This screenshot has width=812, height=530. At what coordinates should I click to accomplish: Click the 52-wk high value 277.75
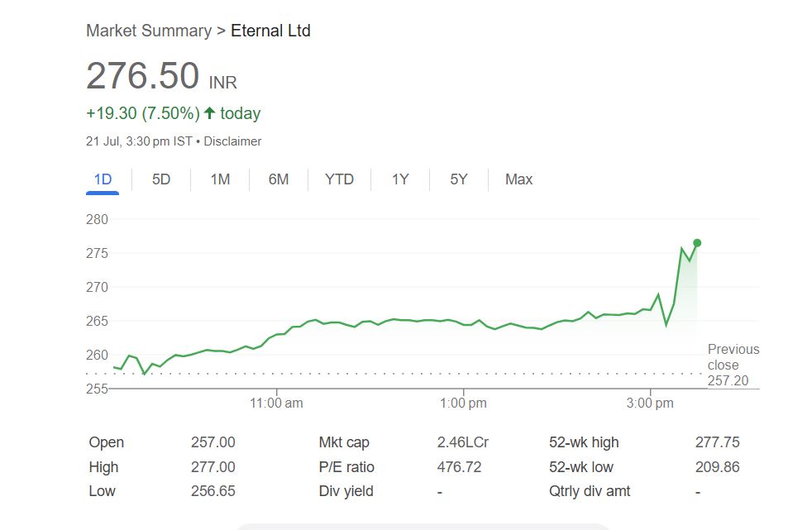coord(717,442)
